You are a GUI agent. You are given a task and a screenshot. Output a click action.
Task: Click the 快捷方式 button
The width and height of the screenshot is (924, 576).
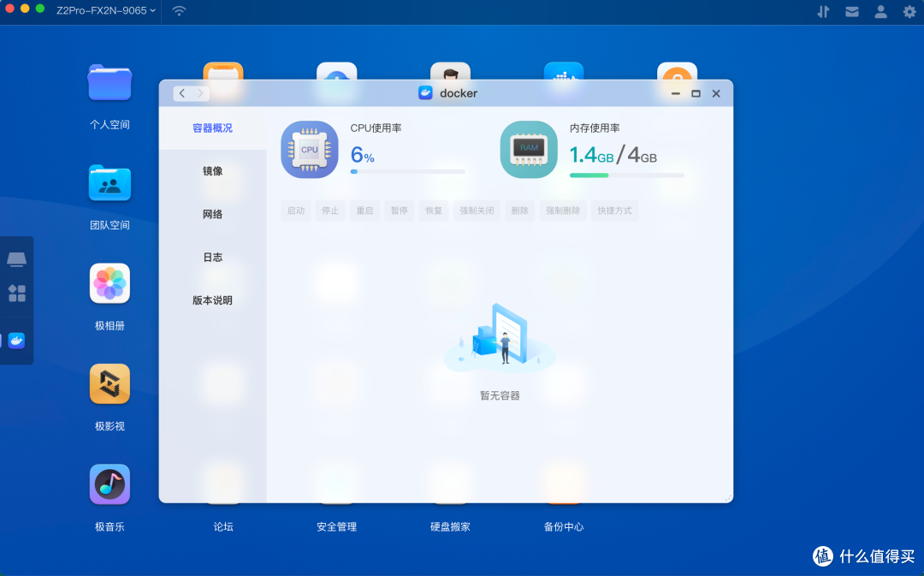[x=614, y=211]
